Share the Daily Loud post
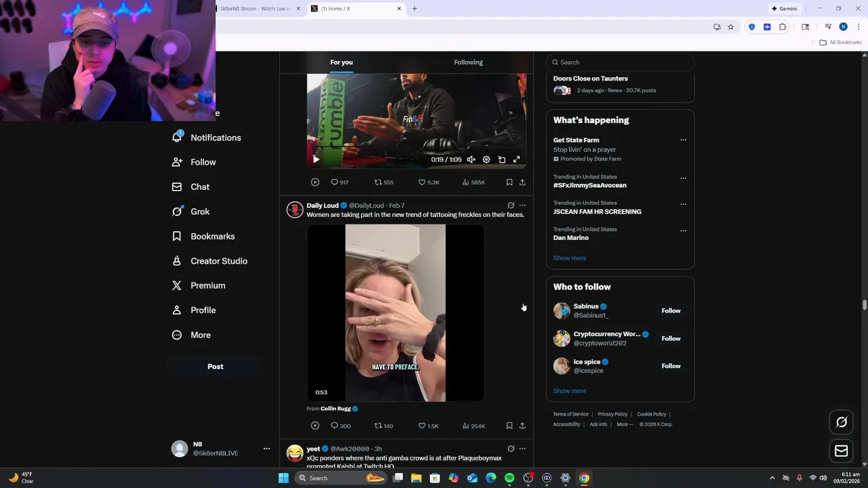 point(522,426)
